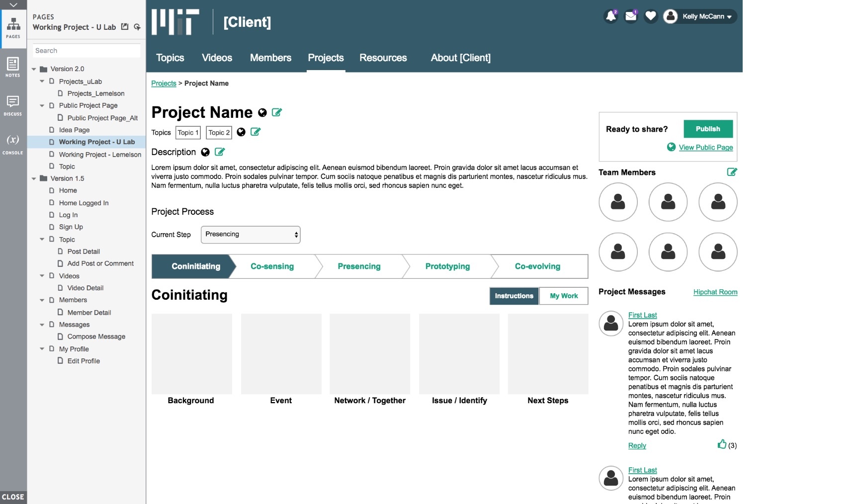Open Kelly McCann user menu

tap(706, 16)
